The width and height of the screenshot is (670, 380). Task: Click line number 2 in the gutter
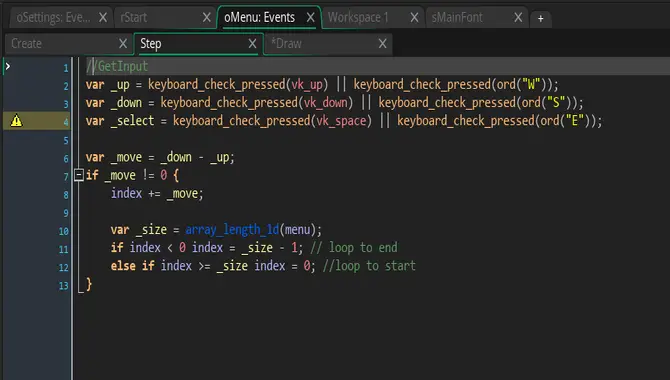(x=66, y=86)
